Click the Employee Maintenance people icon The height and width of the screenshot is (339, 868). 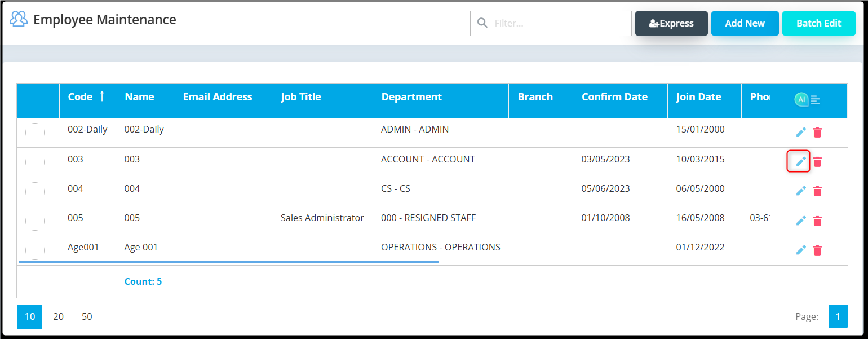[x=19, y=19]
